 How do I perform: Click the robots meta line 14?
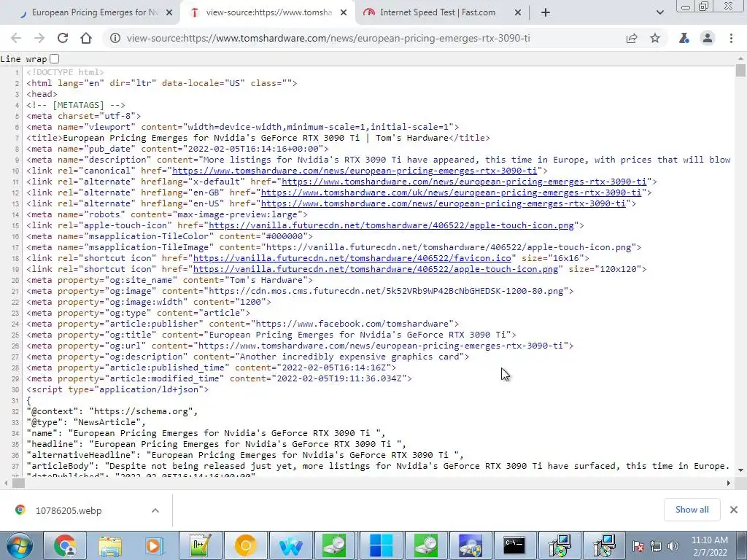tap(167, 214)
